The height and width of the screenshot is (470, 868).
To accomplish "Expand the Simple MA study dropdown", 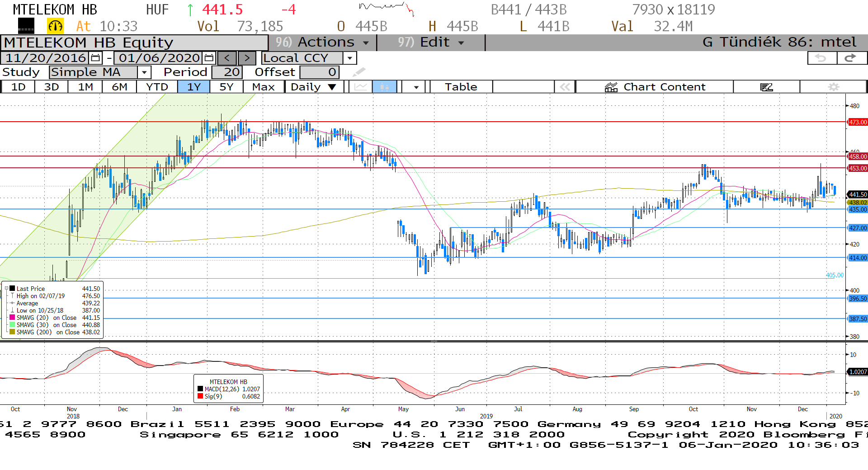I will [144, 72].
